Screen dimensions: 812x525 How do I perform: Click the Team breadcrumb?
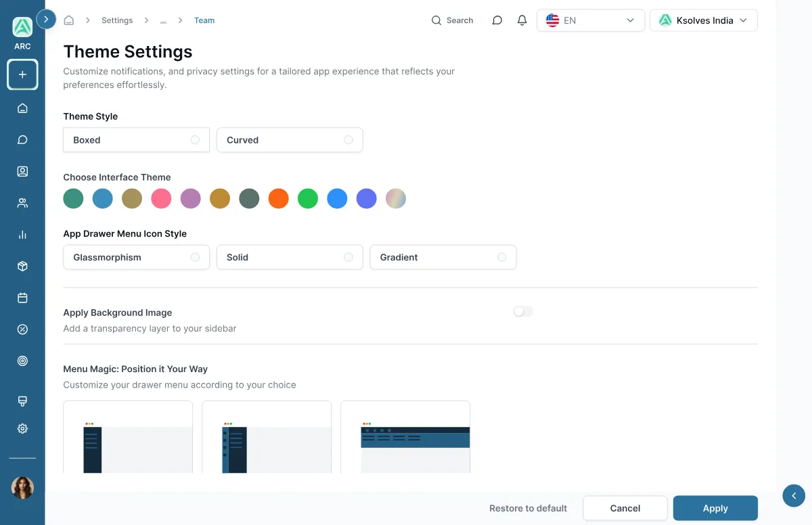tap(204, 20)
